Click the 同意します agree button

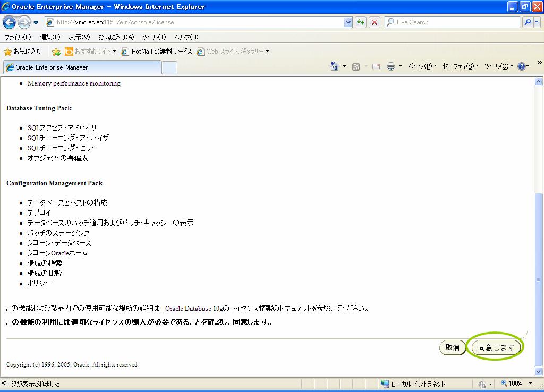pos(496,347)
